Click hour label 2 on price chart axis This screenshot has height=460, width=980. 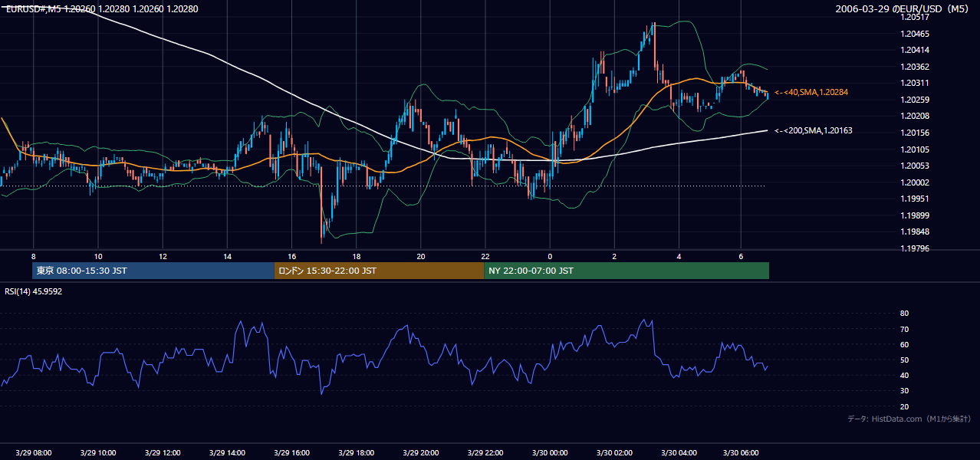click(x=614, y=256)
